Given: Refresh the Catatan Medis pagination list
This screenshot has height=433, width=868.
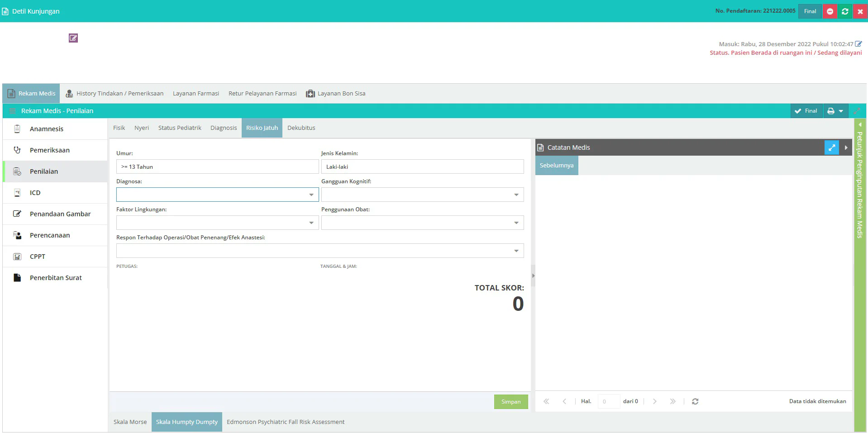Looking at the screenshot, I should point(695,401).
